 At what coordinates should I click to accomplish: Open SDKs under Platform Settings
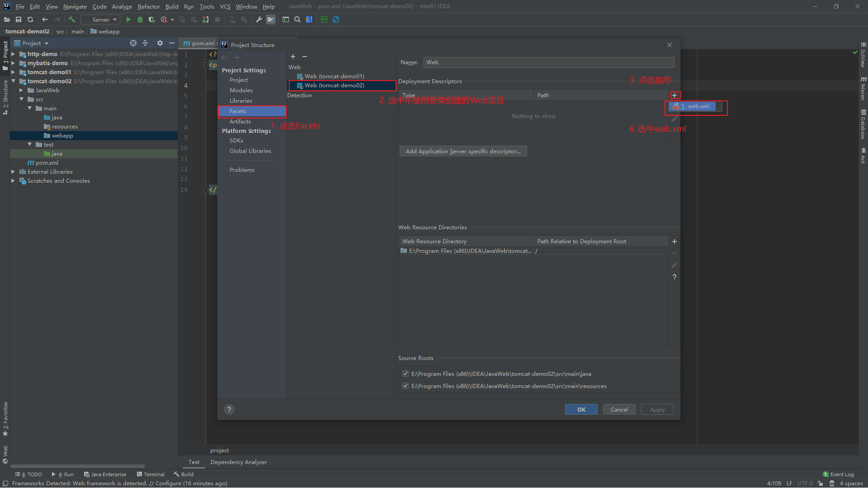click(236, 141)
